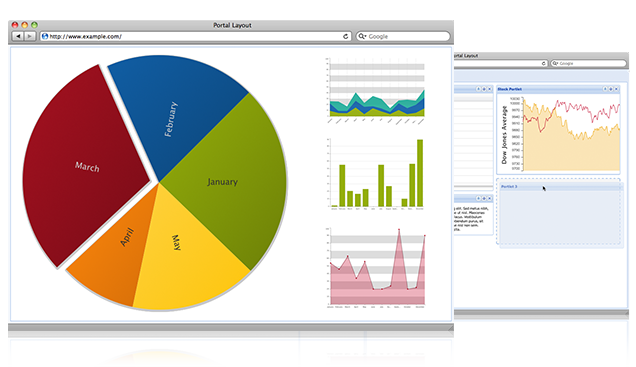
Task: Collapse the Stock Portlet panel
Action: 605,89
